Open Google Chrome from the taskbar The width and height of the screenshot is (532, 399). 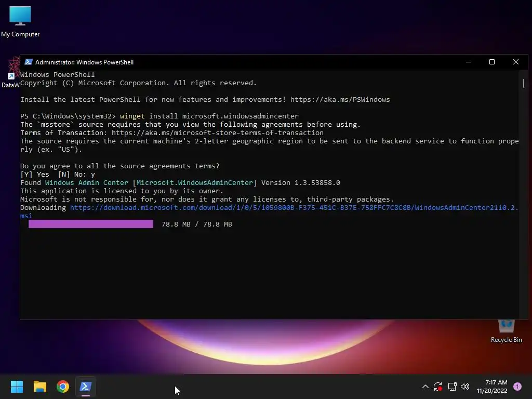pyautogui.click(x=63, y=387)
